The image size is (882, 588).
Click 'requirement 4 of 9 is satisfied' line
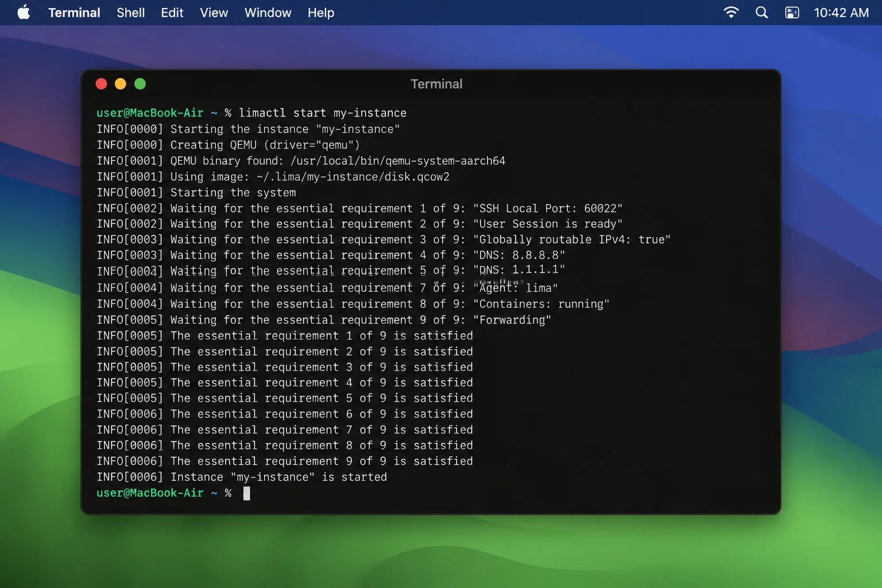(285, 382)
